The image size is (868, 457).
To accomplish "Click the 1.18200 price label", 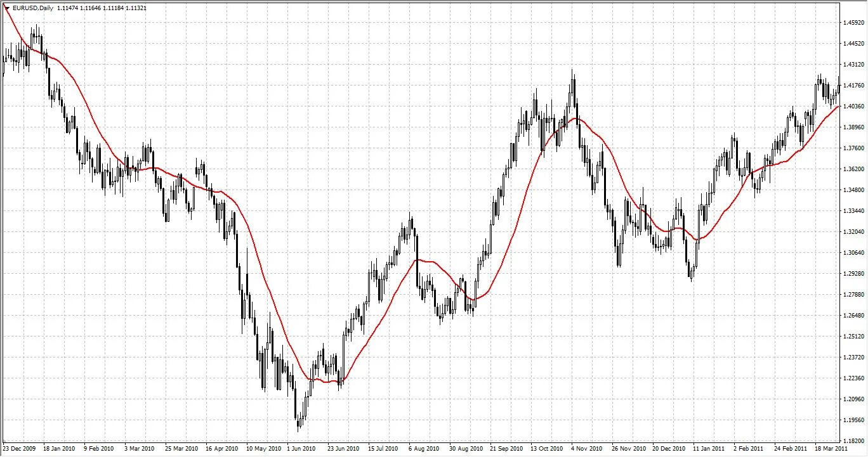I will tap(853, 441).
